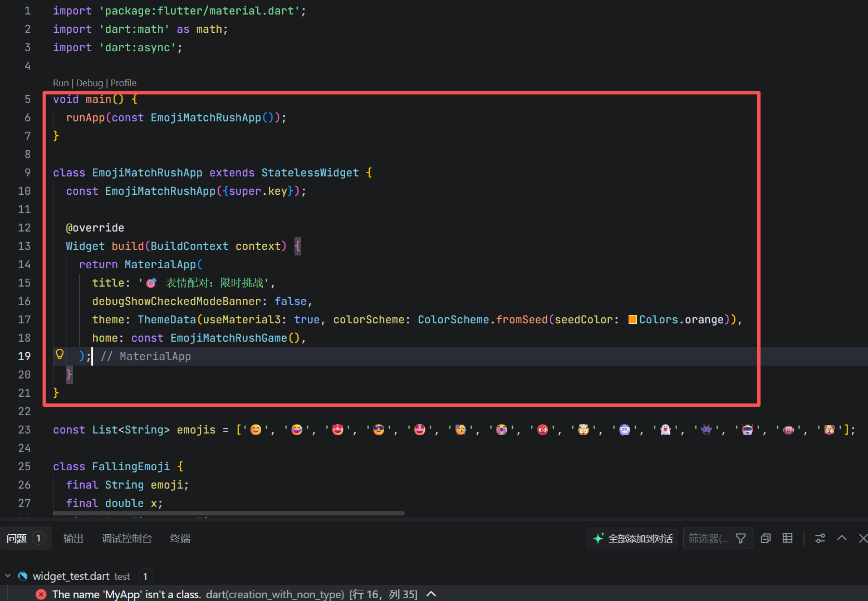Click the '[行 16, 列 35]' location text
The height and width of the screenshot is (601, 868).
pos(384,594)
